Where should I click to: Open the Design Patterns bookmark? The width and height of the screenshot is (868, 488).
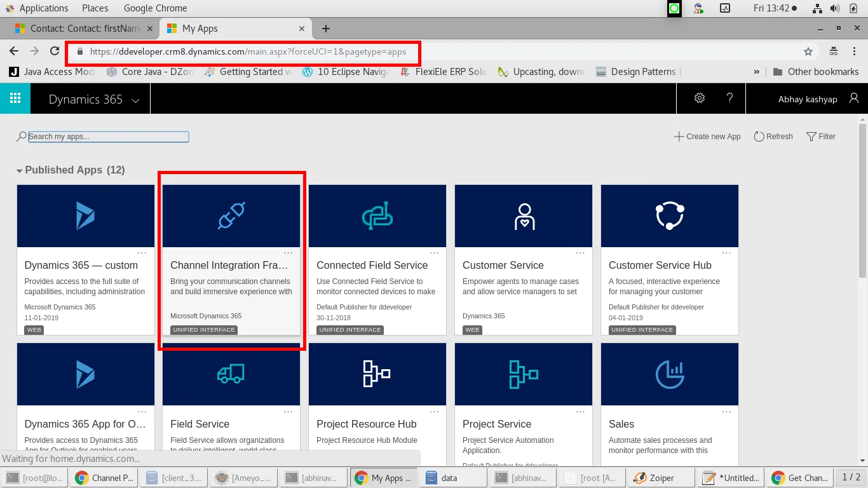(638, 72)
